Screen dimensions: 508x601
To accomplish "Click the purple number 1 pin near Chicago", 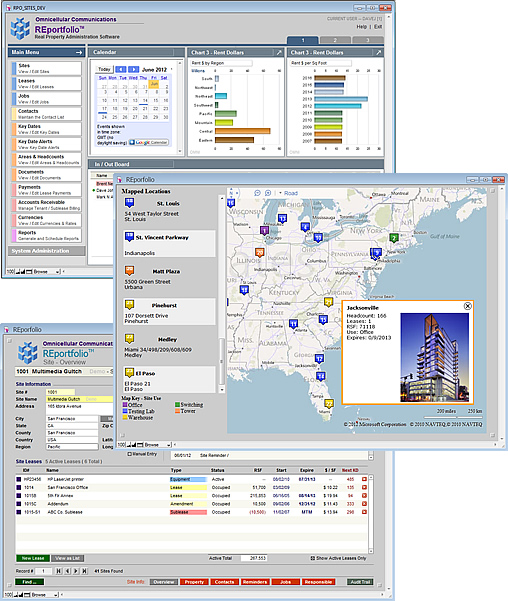I will pyautogui.click(x=264, y=231).
